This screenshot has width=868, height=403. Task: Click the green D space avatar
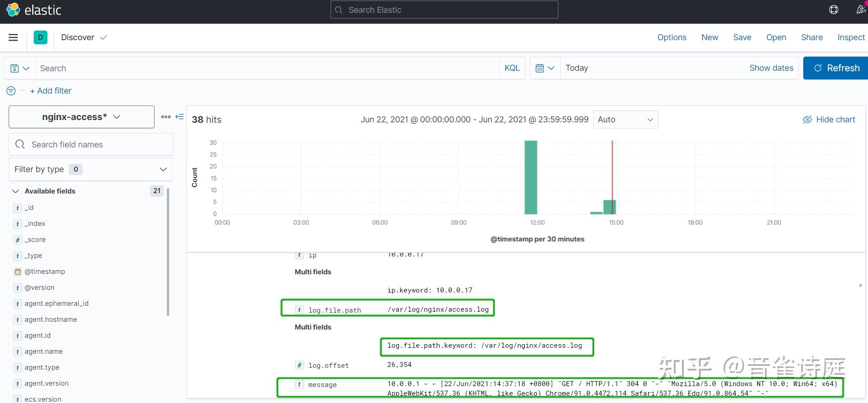(x=41, y=37)
